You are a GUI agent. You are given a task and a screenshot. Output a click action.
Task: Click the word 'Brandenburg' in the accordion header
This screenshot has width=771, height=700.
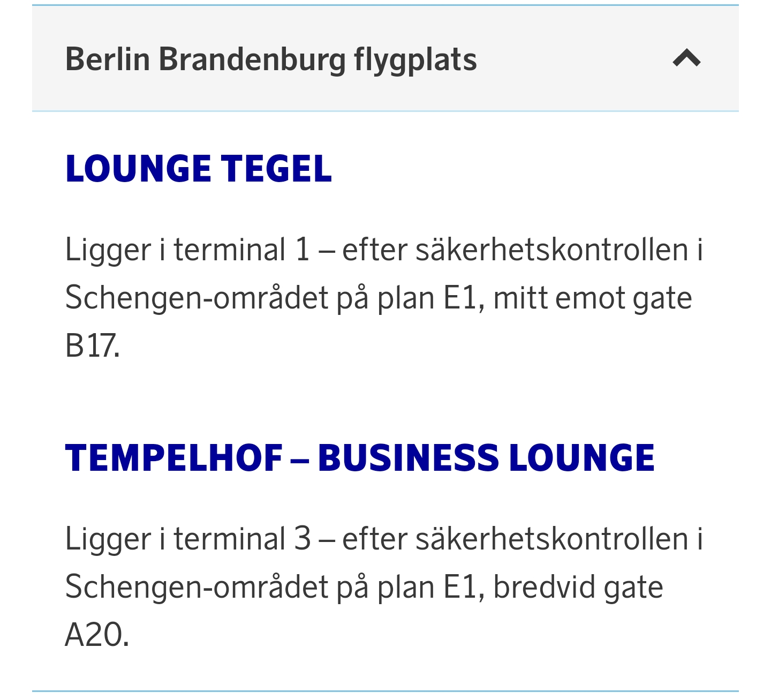[252, 59]
